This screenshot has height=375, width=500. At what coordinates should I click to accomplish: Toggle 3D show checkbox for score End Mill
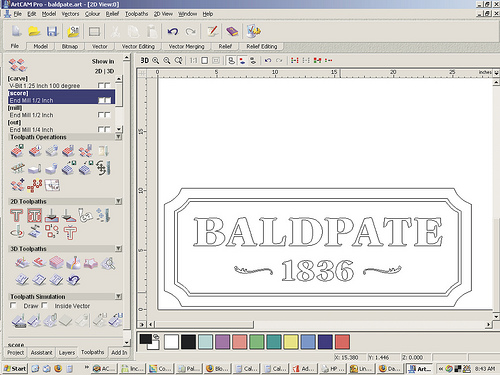(107, 100)
